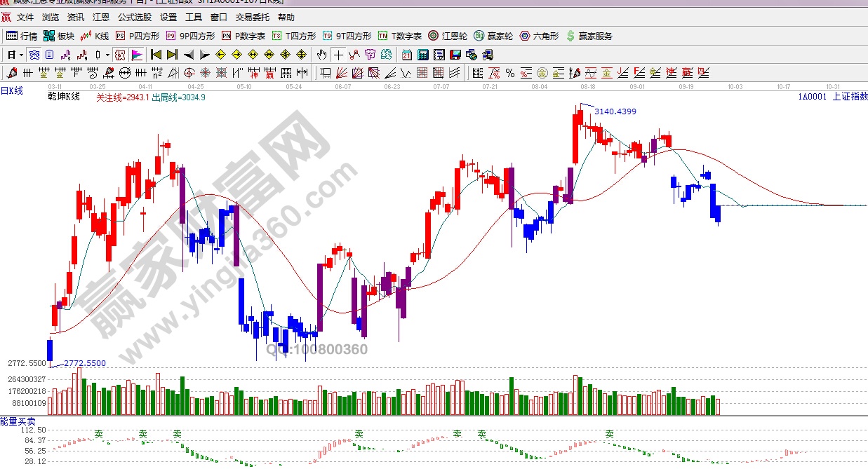868x469 pixels.
Task: Click the percent symbol drawing tool
Action: 510,73
